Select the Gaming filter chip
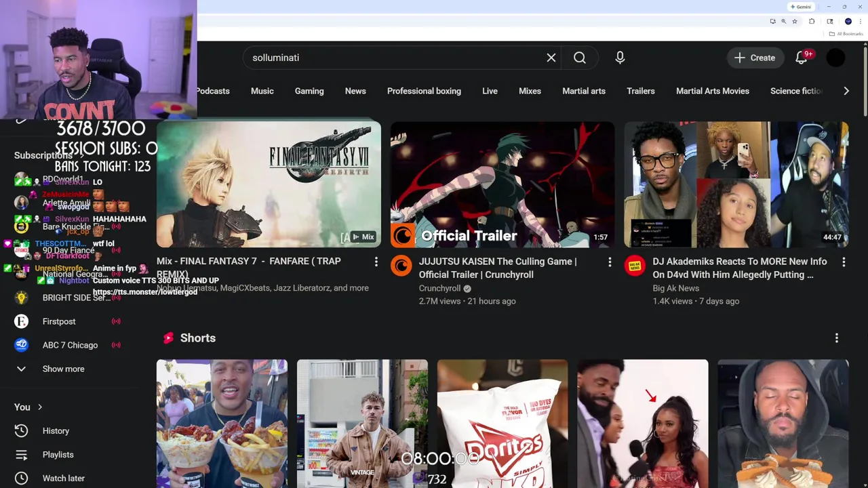The width and height of the screenshot is (868, 488). pyautogui.click(x=309, y=91)
